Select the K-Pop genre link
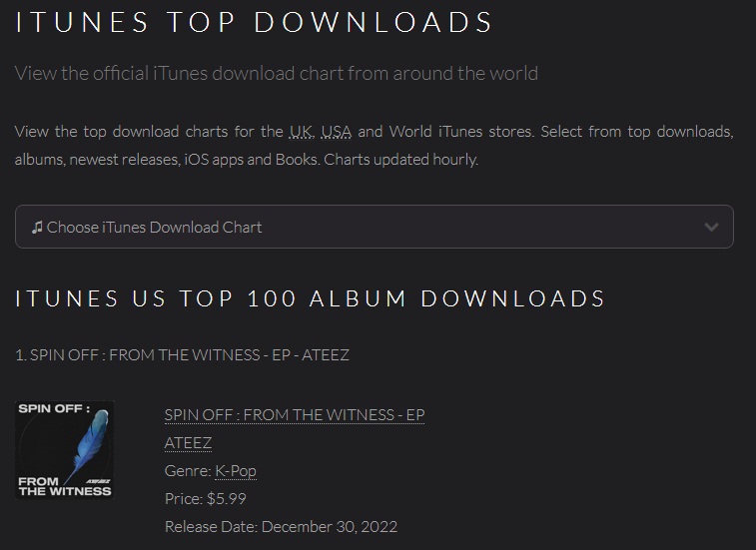 (236, 471)
